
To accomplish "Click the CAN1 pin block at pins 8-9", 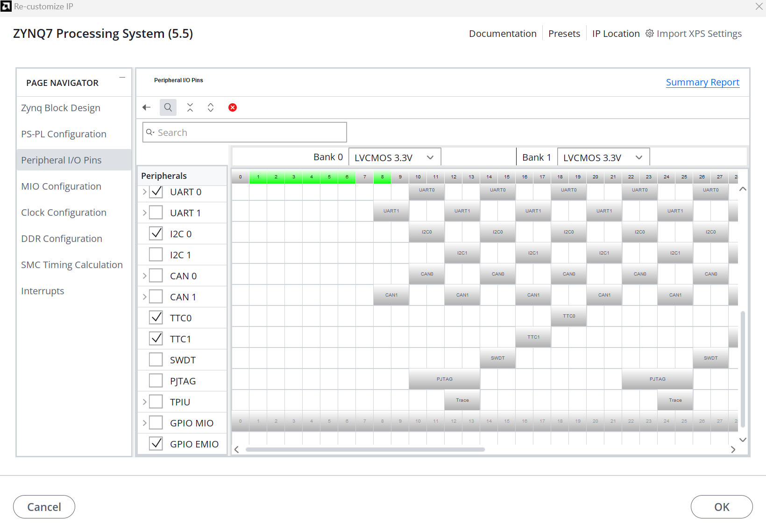I will 391,295.
